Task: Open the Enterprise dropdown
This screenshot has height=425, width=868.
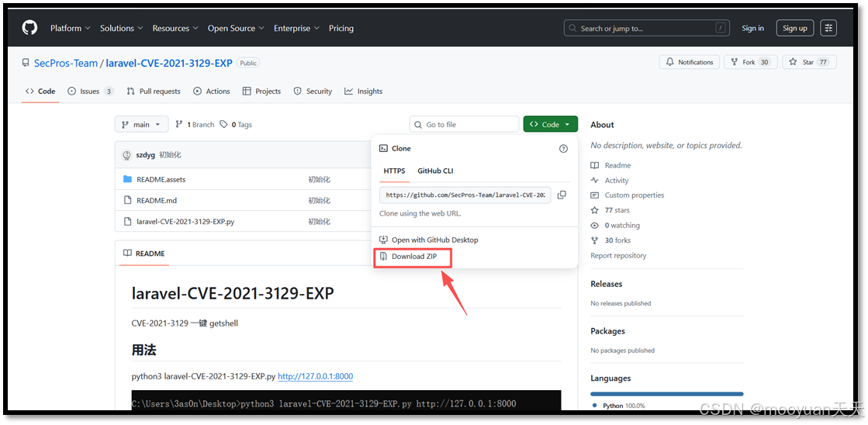Action: [297, 28]
